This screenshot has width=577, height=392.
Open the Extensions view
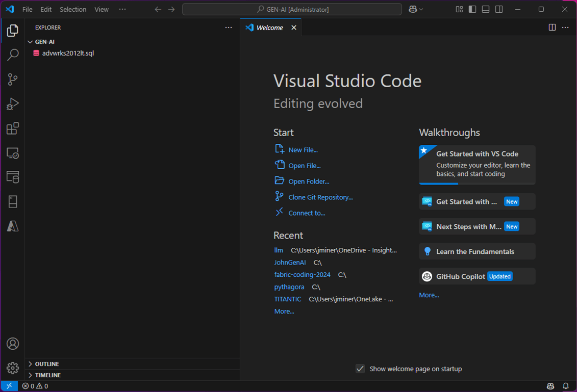13,128
